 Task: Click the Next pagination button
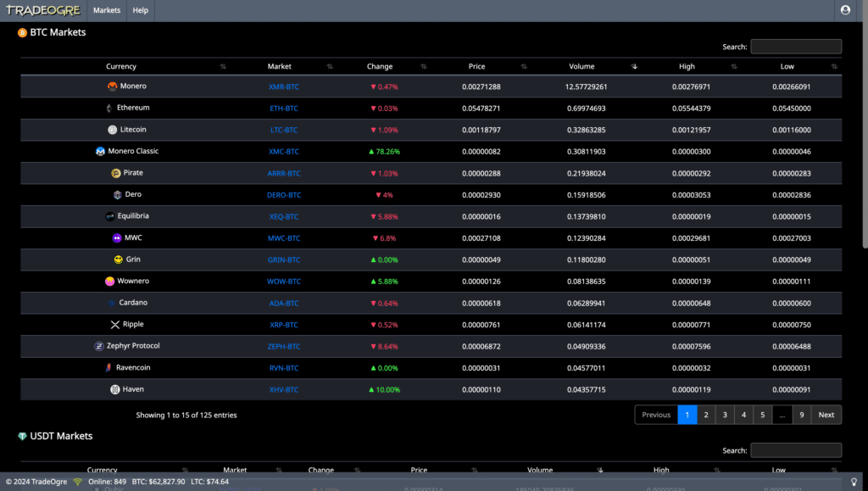(826, 415)
